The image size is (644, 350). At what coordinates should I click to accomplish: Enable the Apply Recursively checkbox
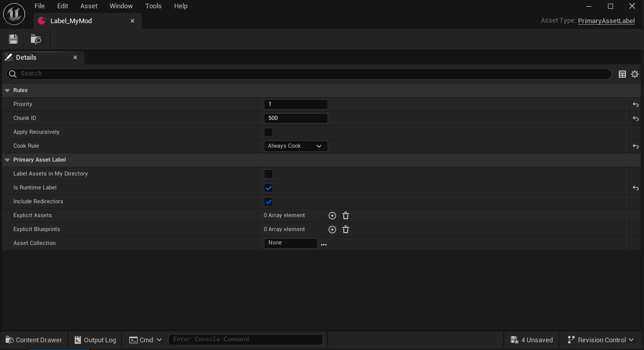[268, 132]
